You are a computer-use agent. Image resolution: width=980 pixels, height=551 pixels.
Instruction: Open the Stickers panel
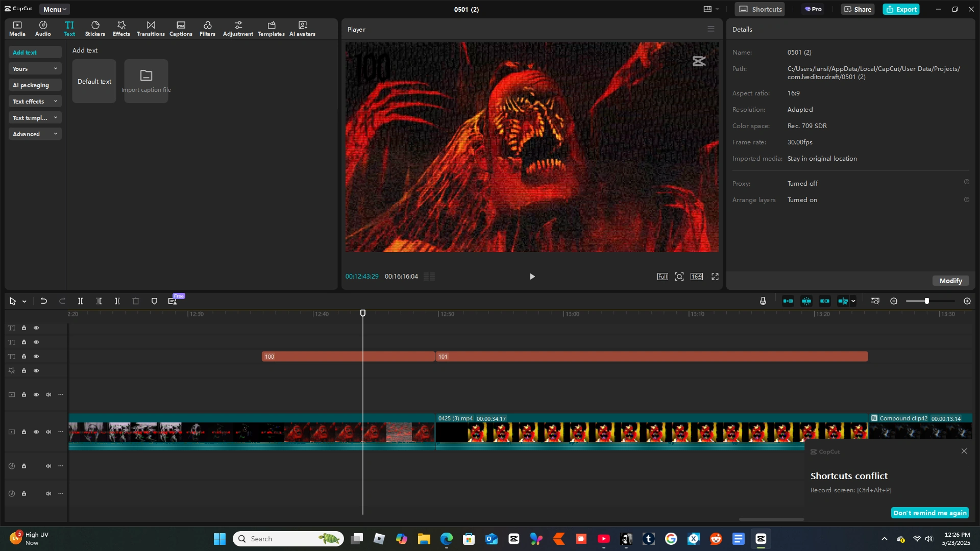coord(95,29)
